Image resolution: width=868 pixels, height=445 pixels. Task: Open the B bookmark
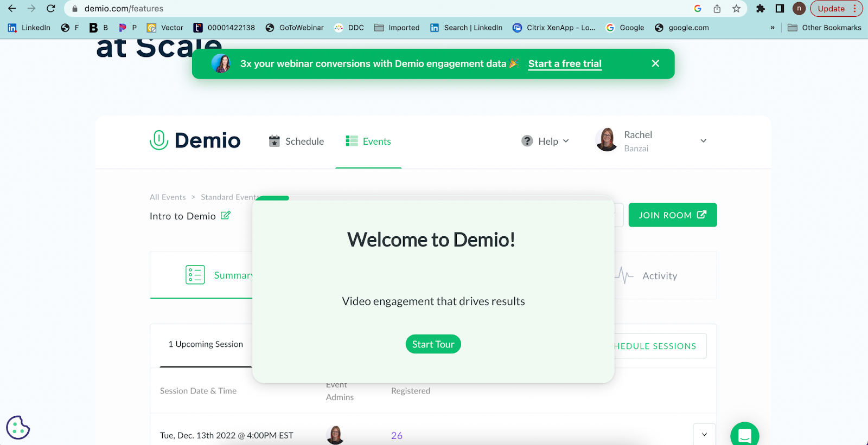tap(99, 28)
